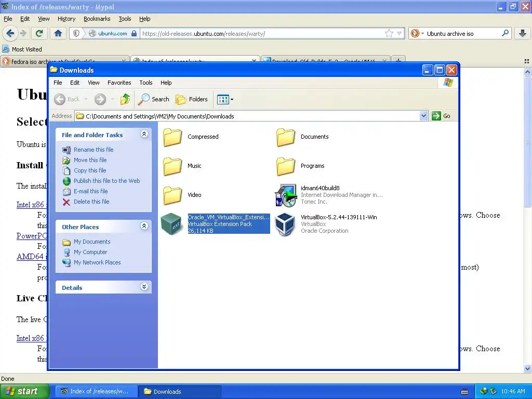Reload the Ubuntu releases page

(39, 33)
